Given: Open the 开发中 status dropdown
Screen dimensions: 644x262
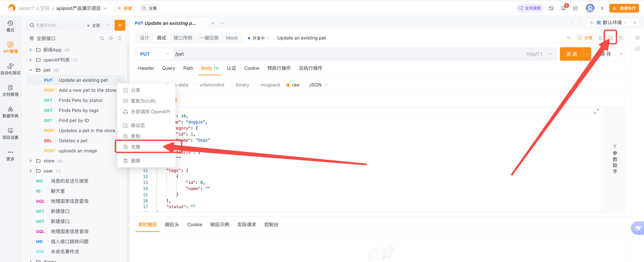Looking at the screenshot, I should 259,38.
